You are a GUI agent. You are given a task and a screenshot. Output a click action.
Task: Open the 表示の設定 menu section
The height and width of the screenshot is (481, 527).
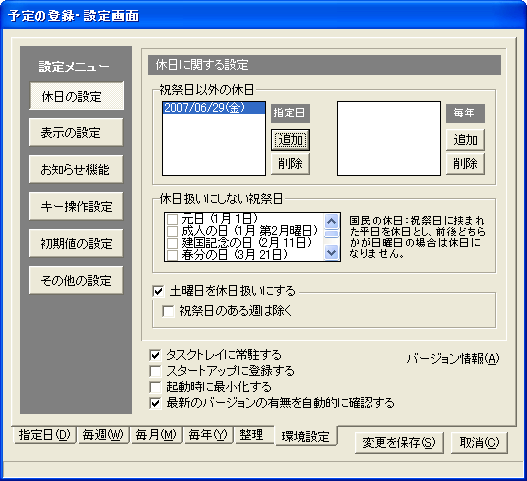(76, 132)
